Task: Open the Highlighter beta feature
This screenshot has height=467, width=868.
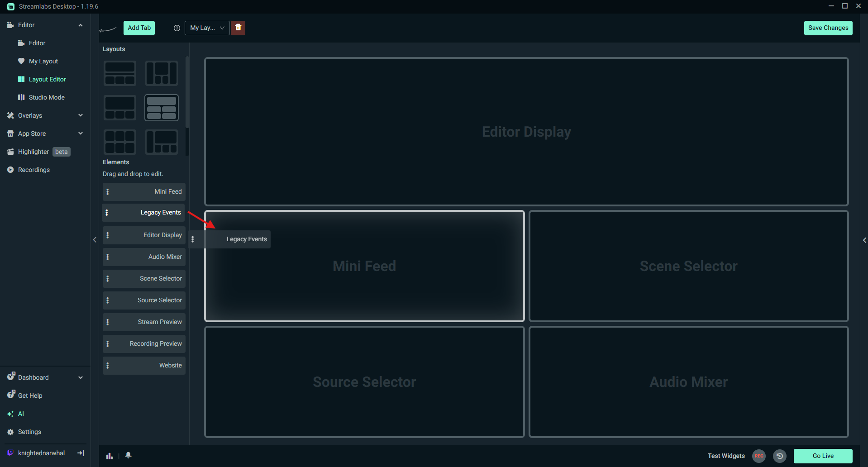Action: tap(33, 152)
